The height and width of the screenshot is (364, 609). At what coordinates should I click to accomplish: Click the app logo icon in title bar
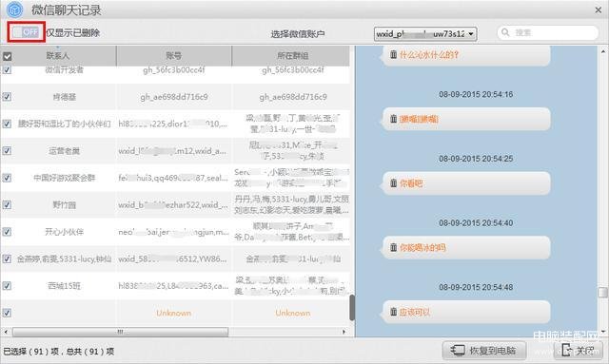tap(15, 10)
